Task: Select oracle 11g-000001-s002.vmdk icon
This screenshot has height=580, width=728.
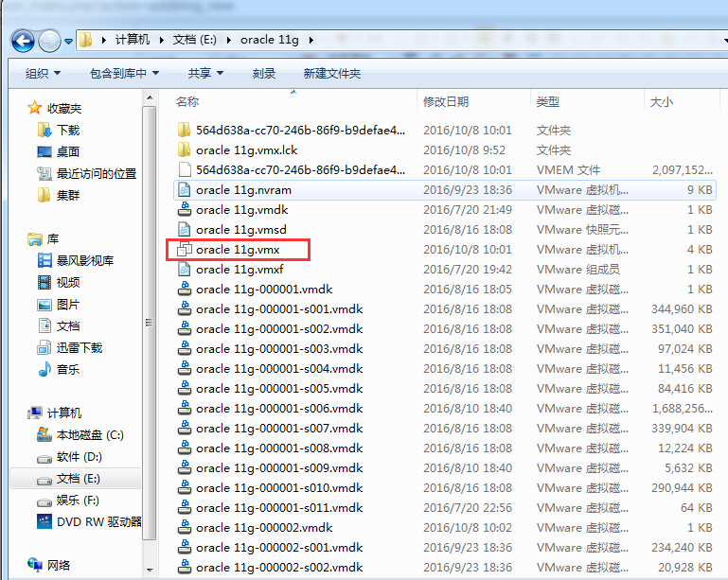Action: click(185, 328)
